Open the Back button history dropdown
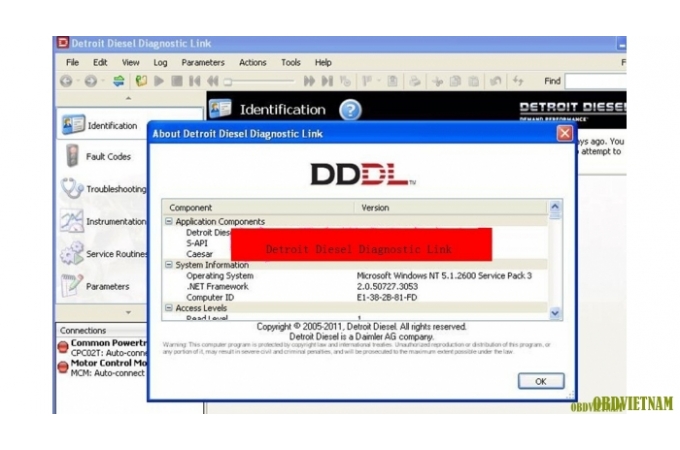 pos(78,81)
